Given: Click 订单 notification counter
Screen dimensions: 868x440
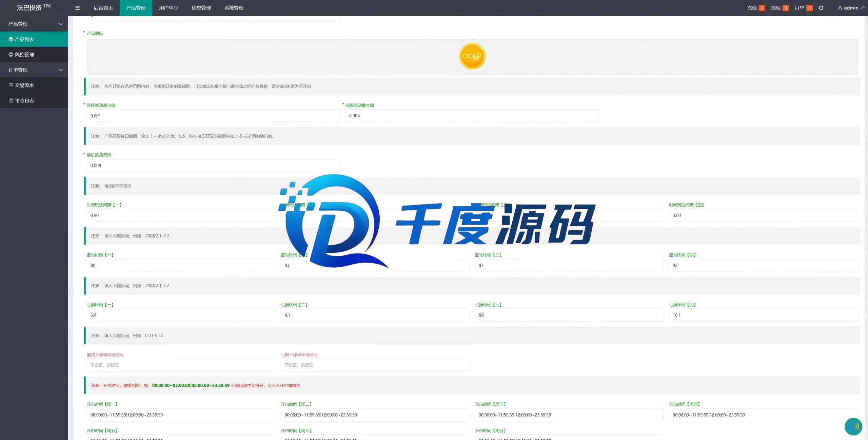Looking at the screenshot, I should click(x=803, y=8).
